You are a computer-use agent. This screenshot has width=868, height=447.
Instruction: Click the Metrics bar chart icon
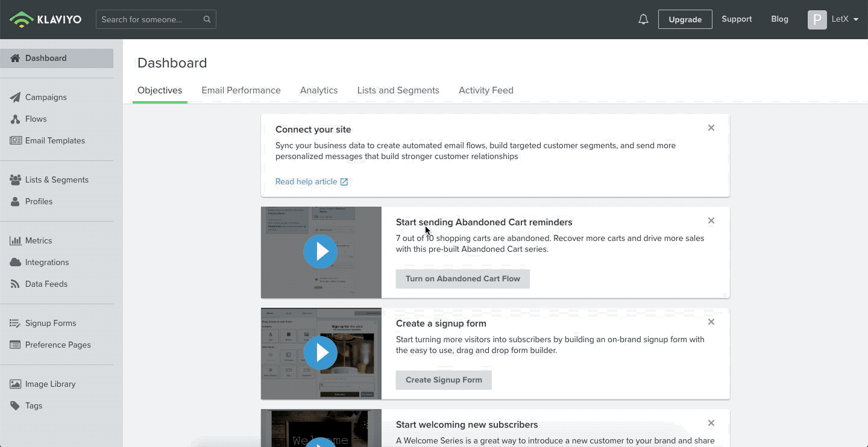click(x=16, y=241)
